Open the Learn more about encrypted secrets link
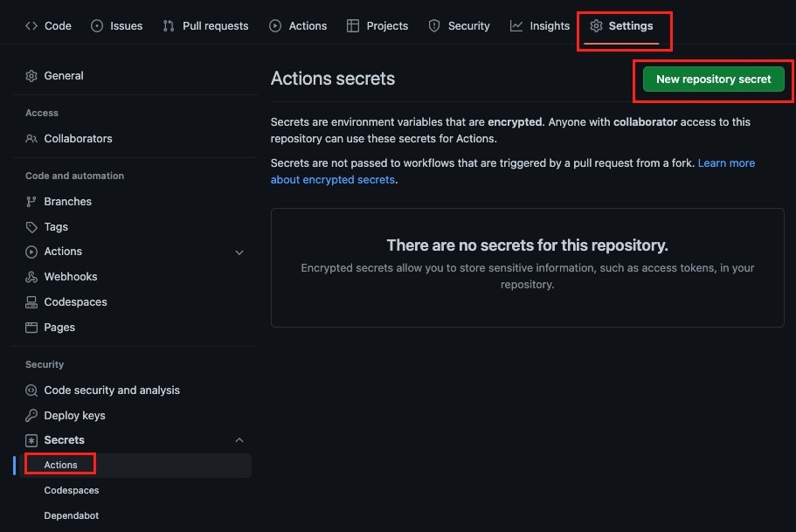The height and width of the screenshot is (532, 796). [513, 171]
